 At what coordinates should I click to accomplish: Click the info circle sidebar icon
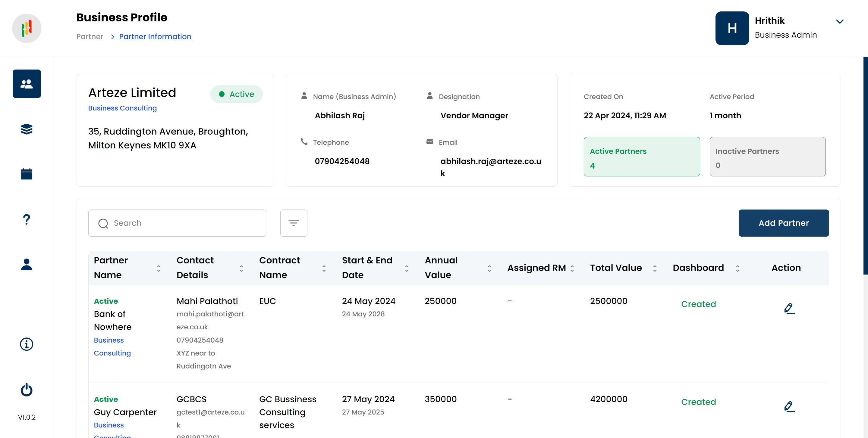click(27, 344)
